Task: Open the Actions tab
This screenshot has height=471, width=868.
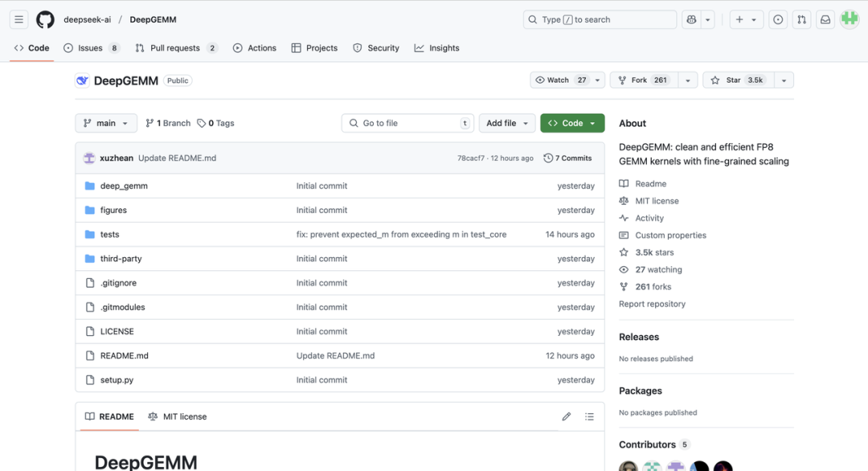Action: pyautogui.click(x=255, y=48)
